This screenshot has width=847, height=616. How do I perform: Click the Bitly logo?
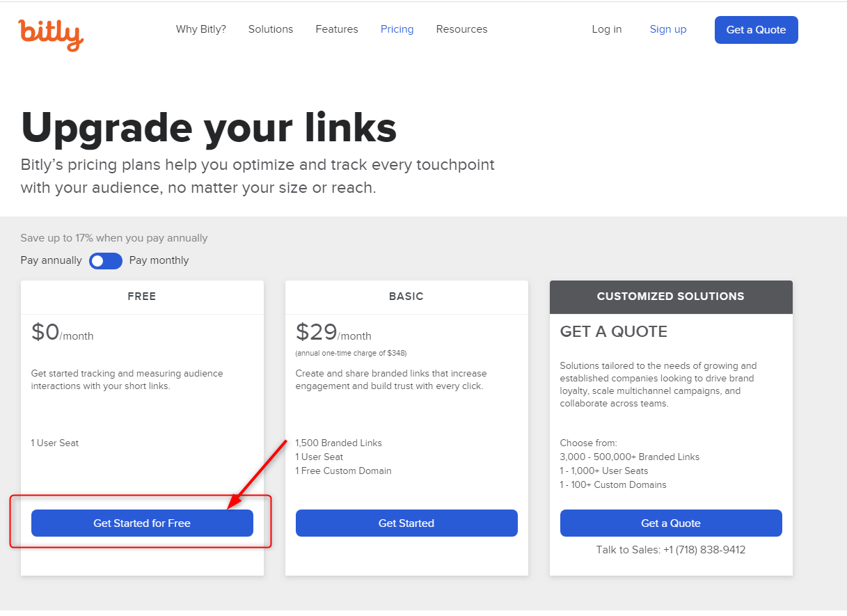click(x=51, y=33)
